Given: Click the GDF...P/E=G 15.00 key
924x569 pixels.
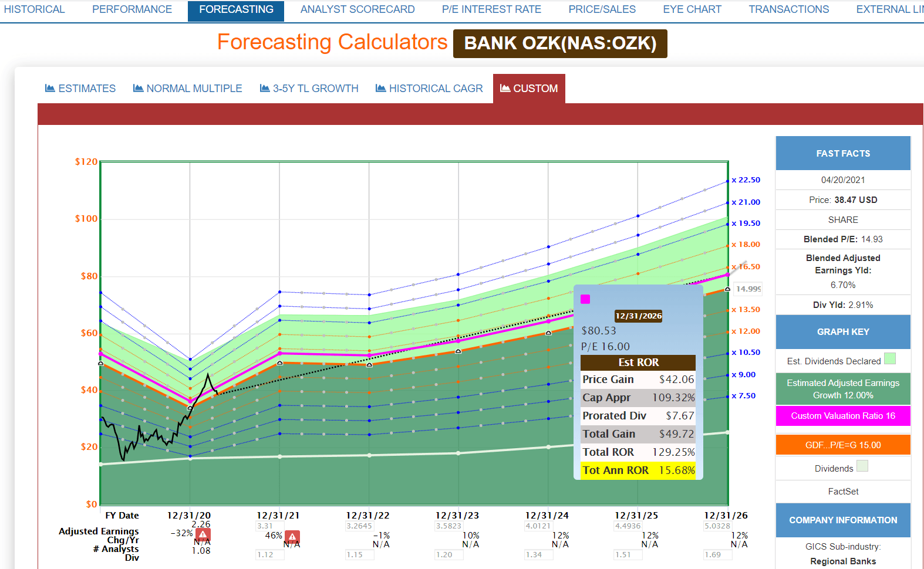Looking at the screenshot, I should [x=843, y=445].
